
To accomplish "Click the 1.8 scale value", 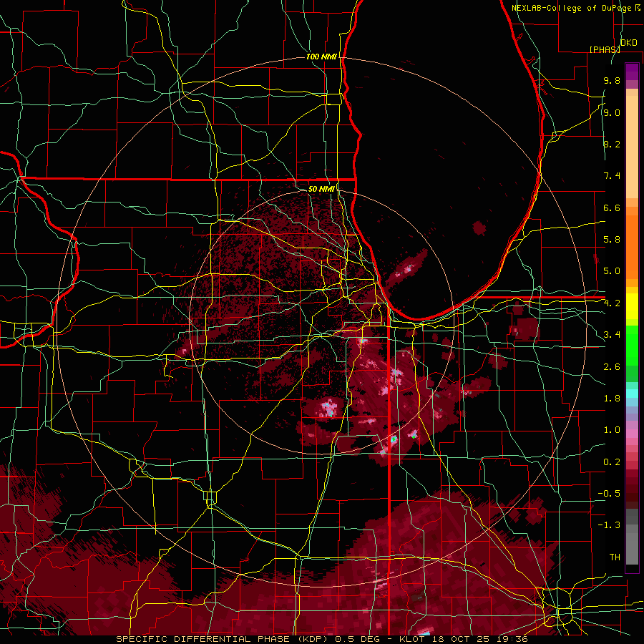I will point(612,399).
